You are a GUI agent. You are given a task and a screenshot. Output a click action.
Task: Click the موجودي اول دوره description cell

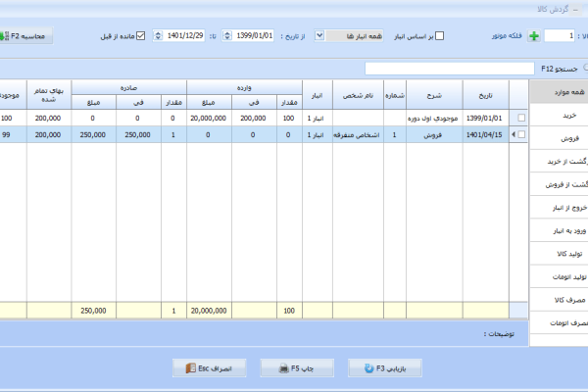coord(434,119)
